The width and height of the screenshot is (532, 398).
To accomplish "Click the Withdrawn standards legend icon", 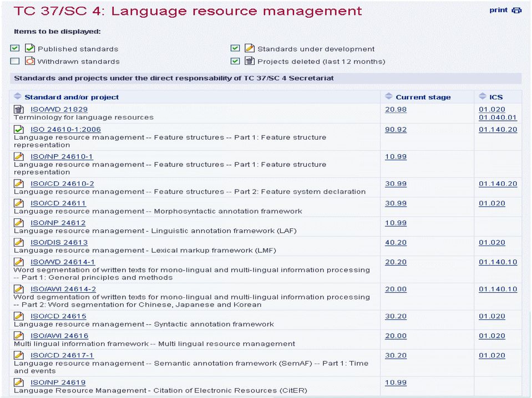I will click(x=30, y=61).
